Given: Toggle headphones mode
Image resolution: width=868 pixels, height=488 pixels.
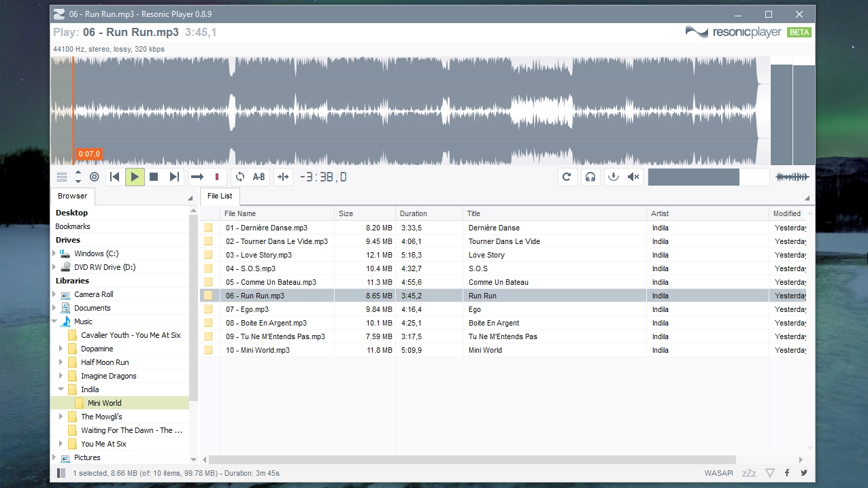Looking at the screenshot, I should click(590, 177).
